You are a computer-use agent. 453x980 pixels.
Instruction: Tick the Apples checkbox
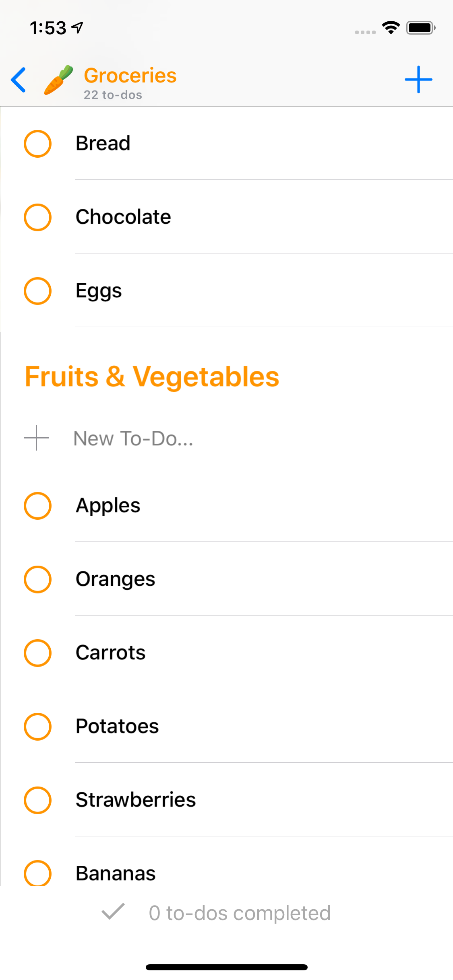[37, 506]
